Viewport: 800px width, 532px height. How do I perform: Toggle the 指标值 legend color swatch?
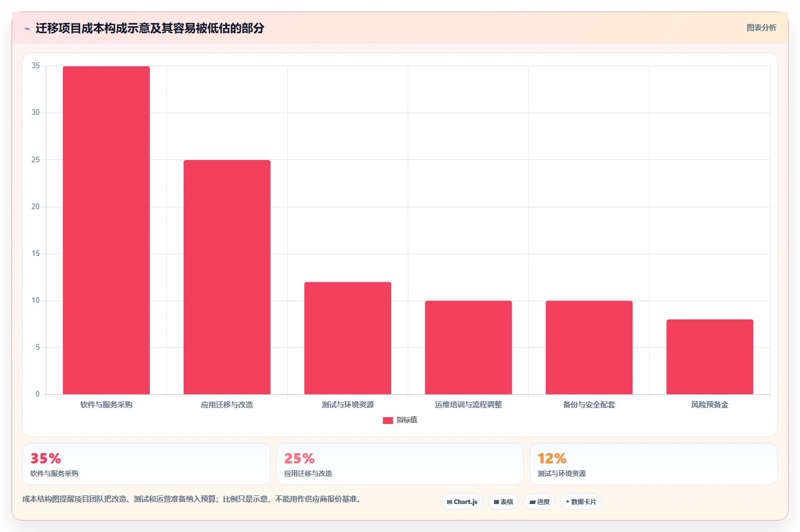tap(388, 420)
